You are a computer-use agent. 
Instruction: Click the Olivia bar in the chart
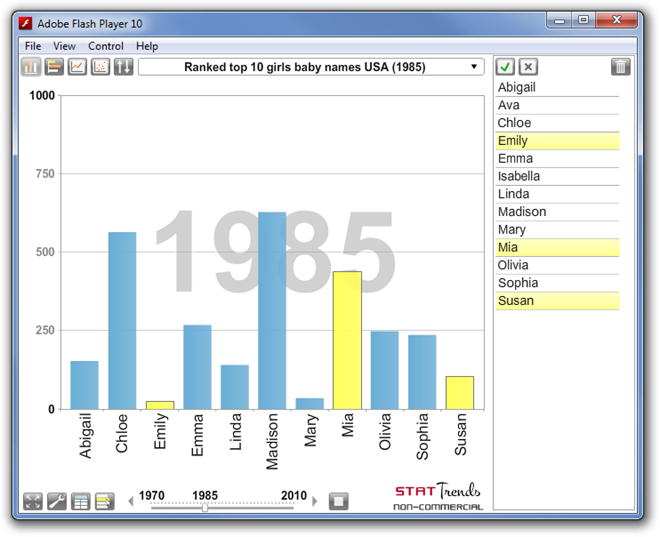coord(385,370)
